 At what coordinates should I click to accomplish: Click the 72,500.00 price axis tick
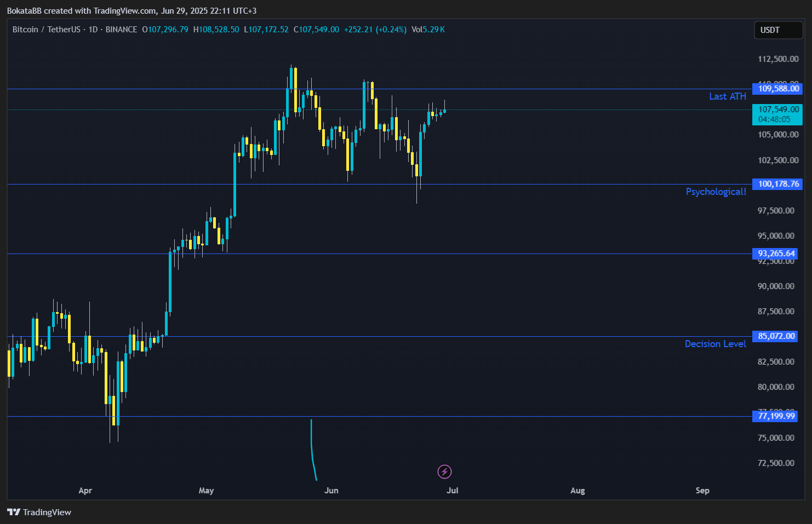776,463
